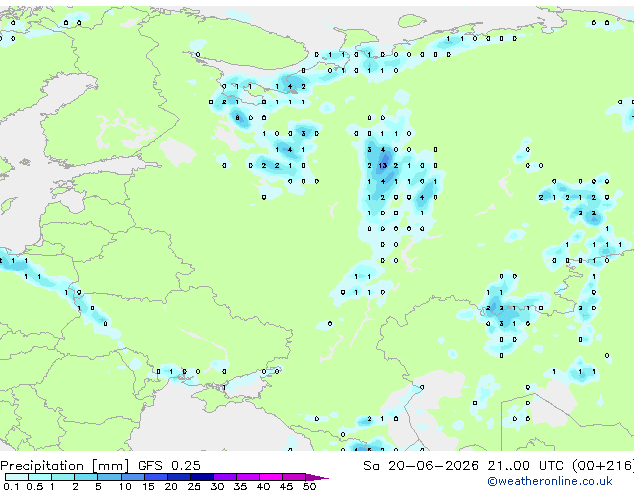Click the 15 to 20 mm legend swatch
Image resolution: width=634 pixels, height=490 pixels.
pyautogui.click(x=155, y=477)
